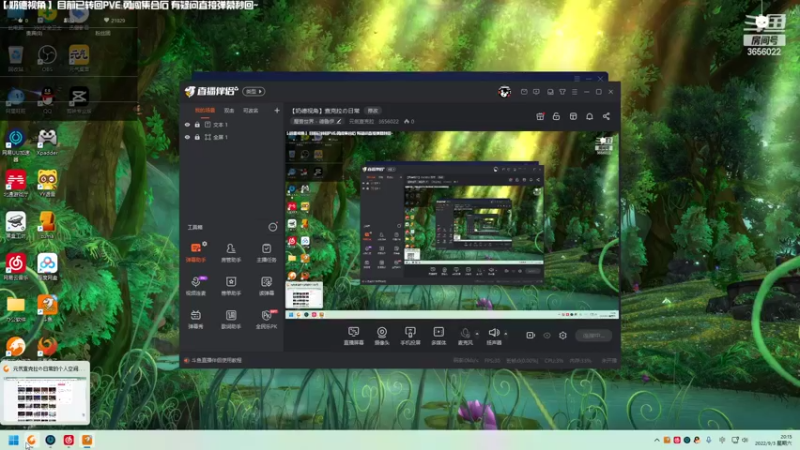Switch to the third scene tab

pyautogui.click(x=251, y=111)
